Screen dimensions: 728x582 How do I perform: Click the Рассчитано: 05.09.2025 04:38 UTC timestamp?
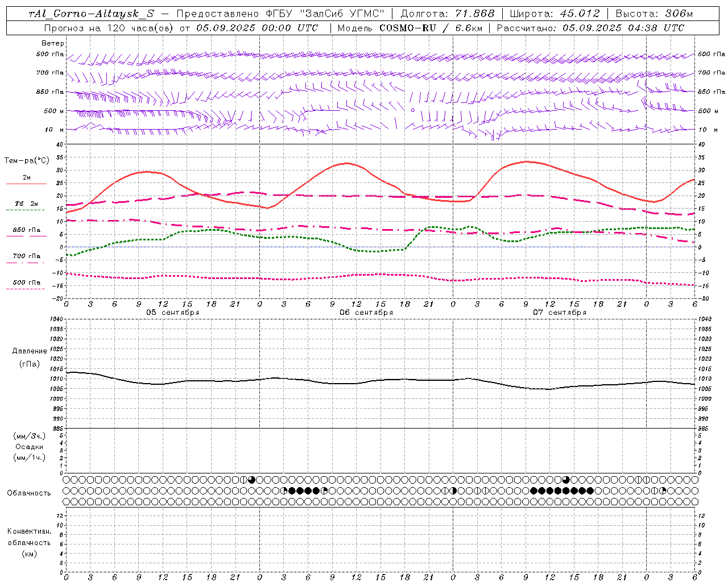click(x=590, y=28)
